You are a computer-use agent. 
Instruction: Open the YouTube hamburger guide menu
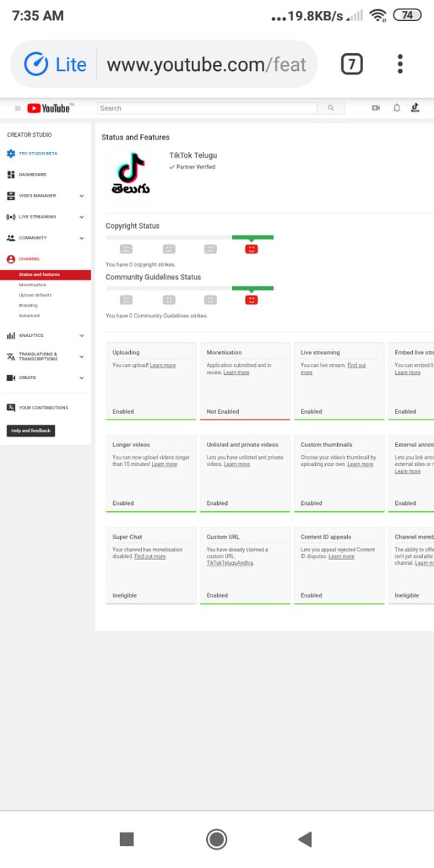(x=18, y=109)
